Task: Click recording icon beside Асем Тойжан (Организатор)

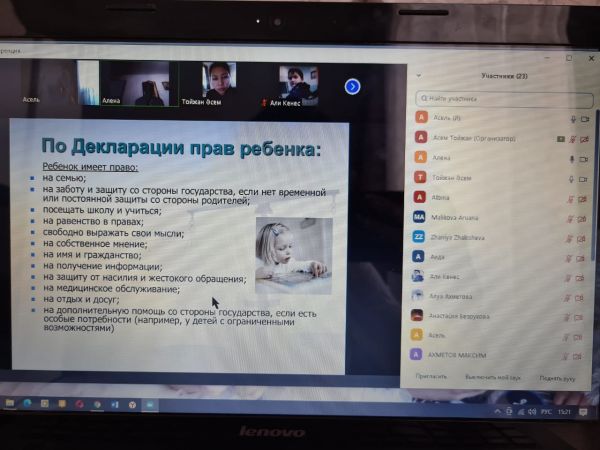Action: coord(560,137)
